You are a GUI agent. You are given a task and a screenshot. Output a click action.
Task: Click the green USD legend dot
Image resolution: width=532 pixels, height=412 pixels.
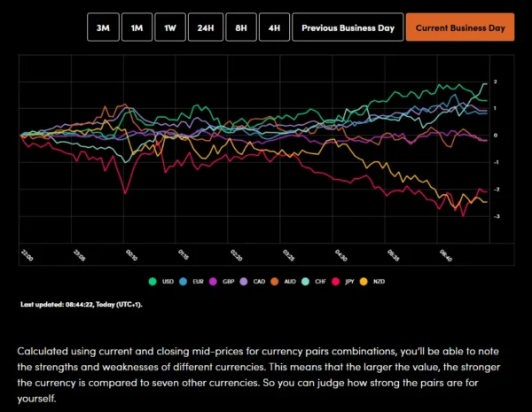click(152, 282)
